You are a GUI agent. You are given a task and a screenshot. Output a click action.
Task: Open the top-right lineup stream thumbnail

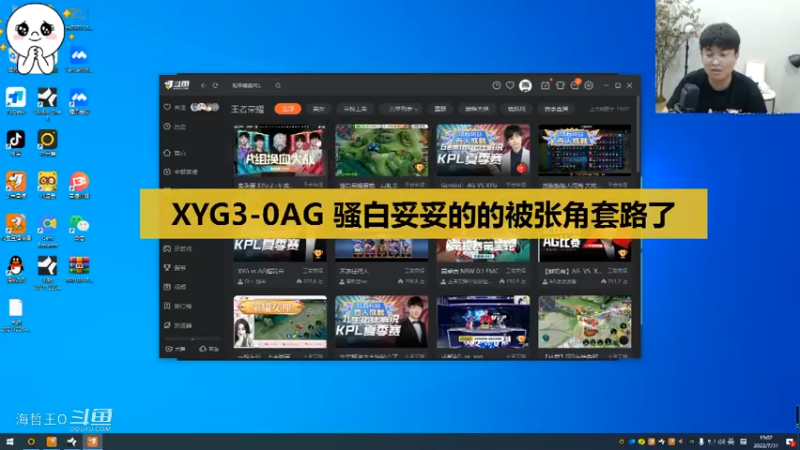pos(585,151)
